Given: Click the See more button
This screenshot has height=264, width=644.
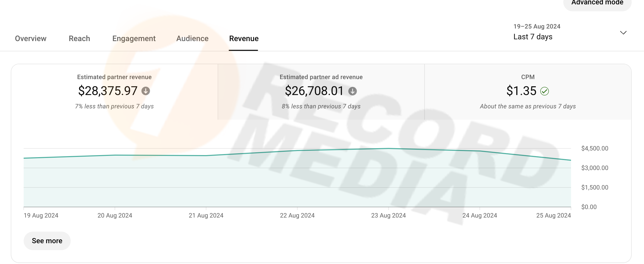Looking at the screenshot, I should pyautogui.click(x=47, y=241).
